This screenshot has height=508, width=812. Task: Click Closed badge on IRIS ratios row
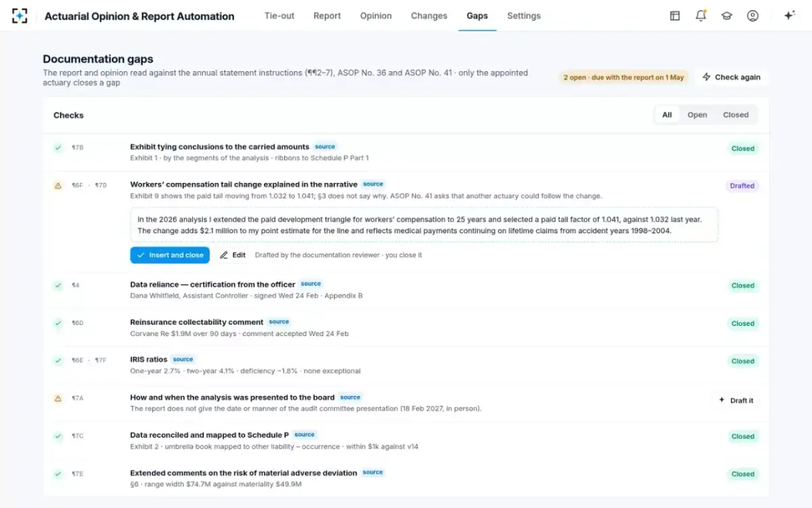click(x=743, y=361)
